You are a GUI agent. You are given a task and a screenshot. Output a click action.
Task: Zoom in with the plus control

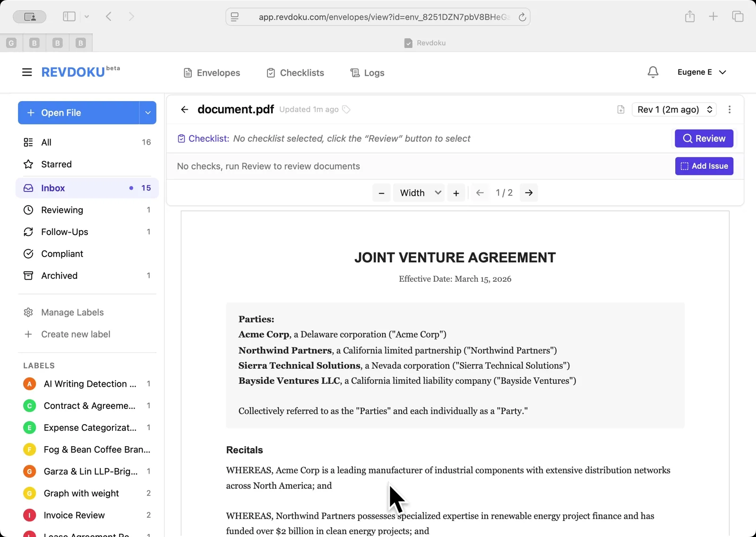(455, 192)
